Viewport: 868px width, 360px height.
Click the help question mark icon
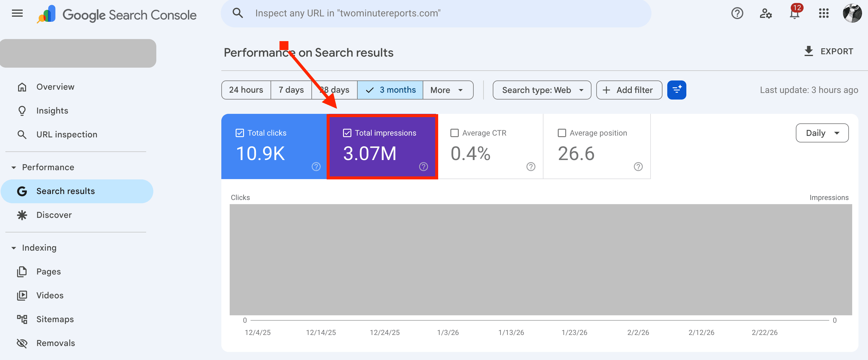coord(737,13)
